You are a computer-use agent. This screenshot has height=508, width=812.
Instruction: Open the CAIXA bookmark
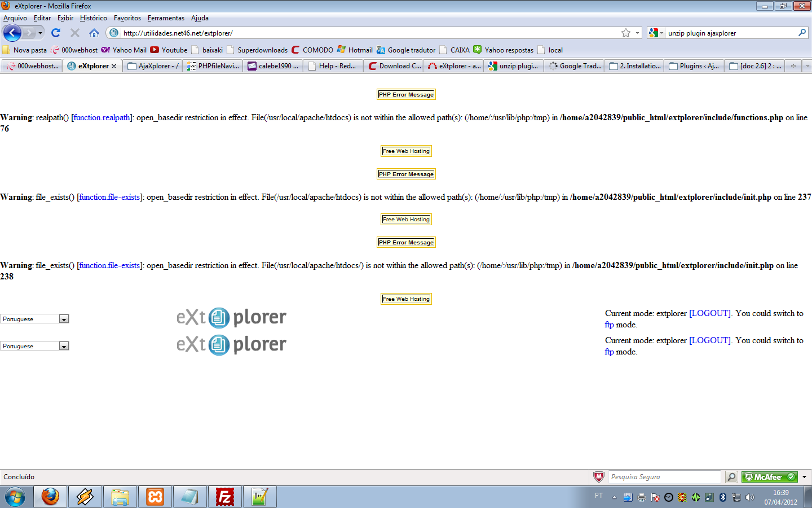click(x=454, y=50)
